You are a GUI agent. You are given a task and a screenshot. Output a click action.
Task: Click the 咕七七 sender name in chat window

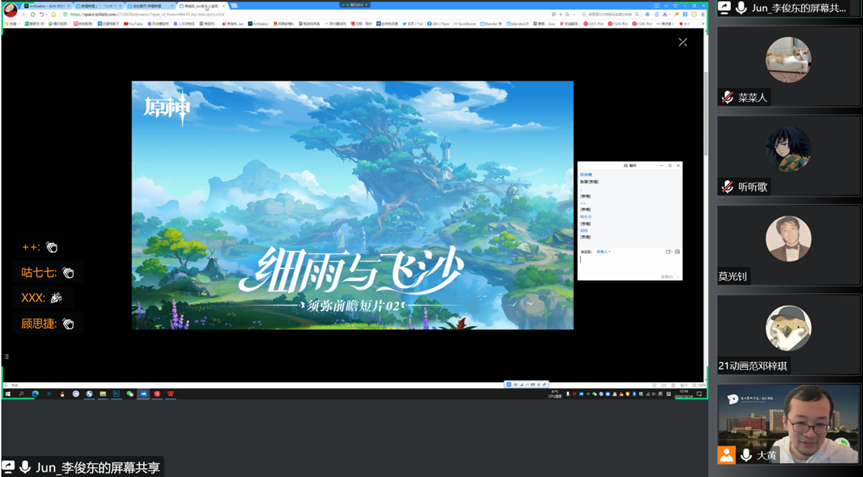point(586,217)
